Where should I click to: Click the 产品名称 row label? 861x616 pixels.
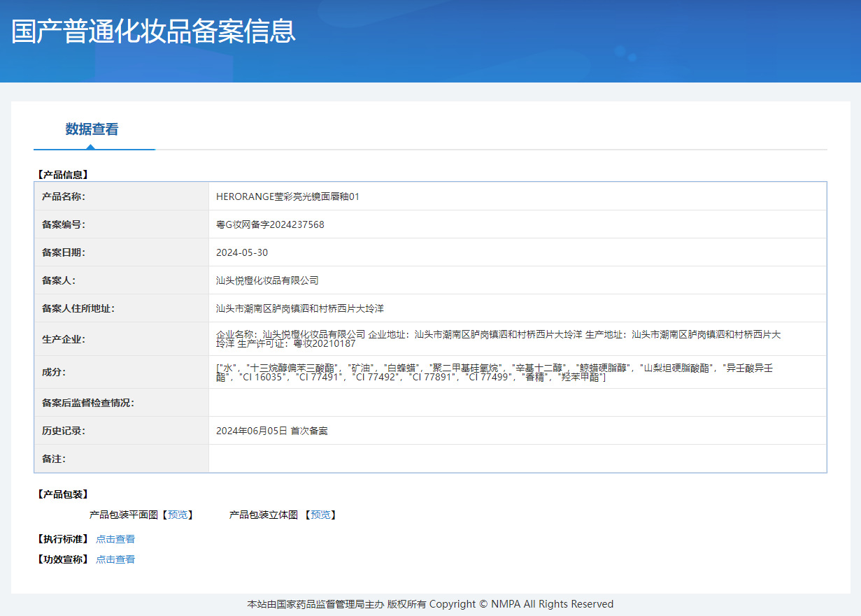click(64, 196)
